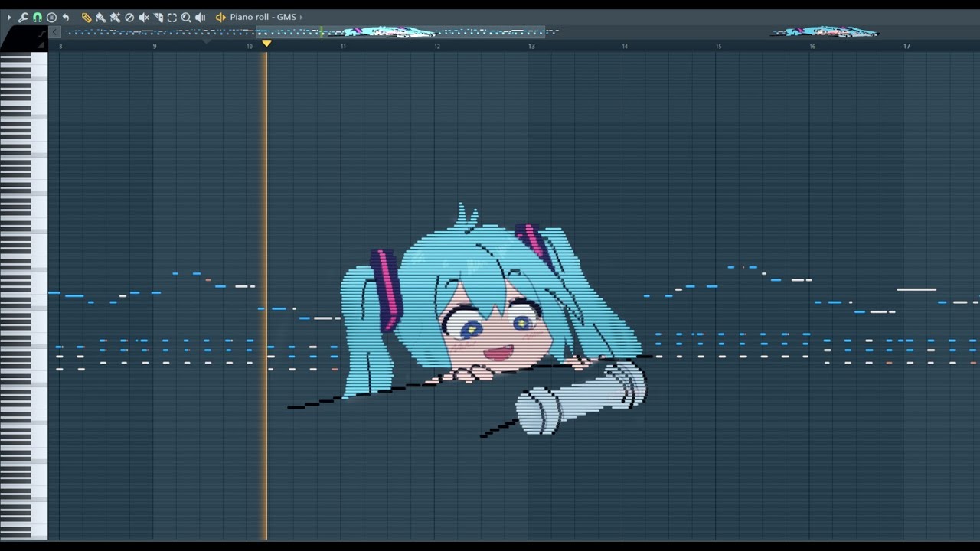Click the left scroll arrow in the overview bar

coord(54,32)
